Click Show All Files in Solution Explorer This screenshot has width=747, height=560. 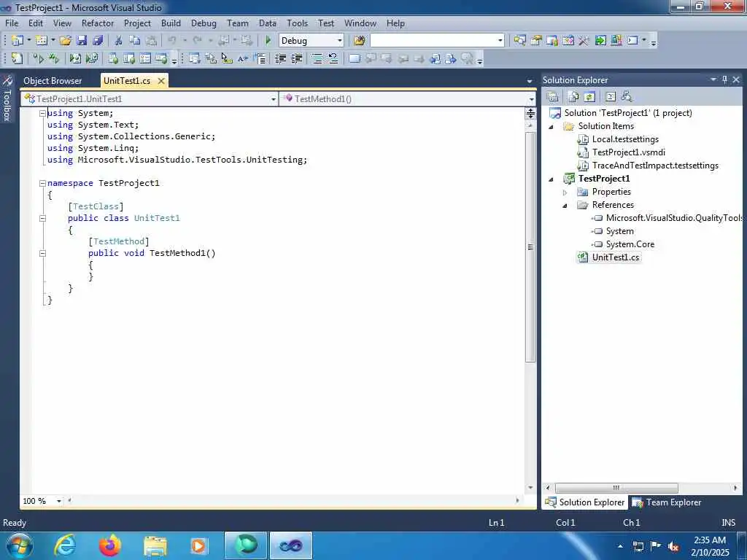573,97
